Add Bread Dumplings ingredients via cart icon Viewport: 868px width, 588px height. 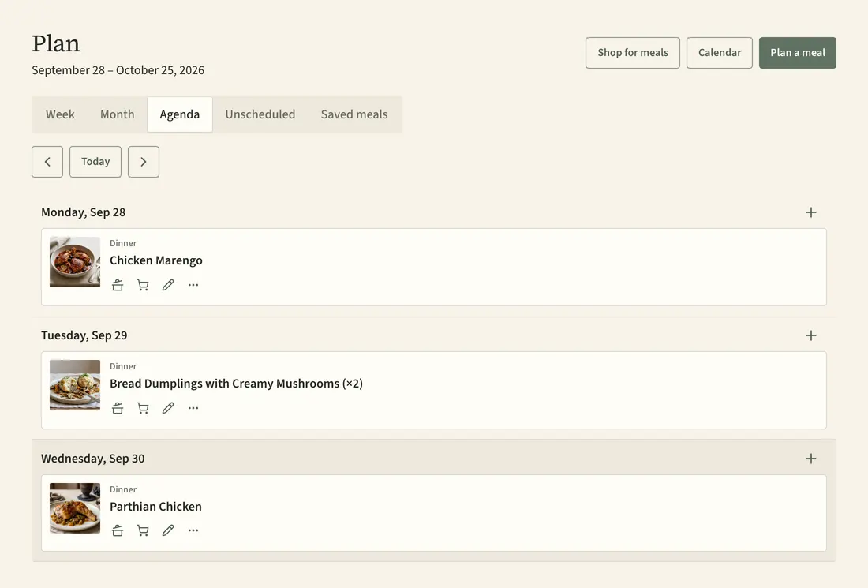143,408
